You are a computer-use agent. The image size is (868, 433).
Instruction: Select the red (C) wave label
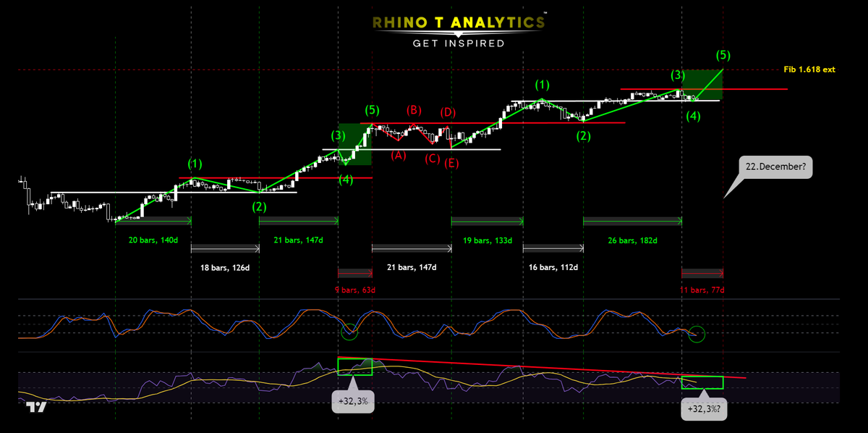click(433, 159)
